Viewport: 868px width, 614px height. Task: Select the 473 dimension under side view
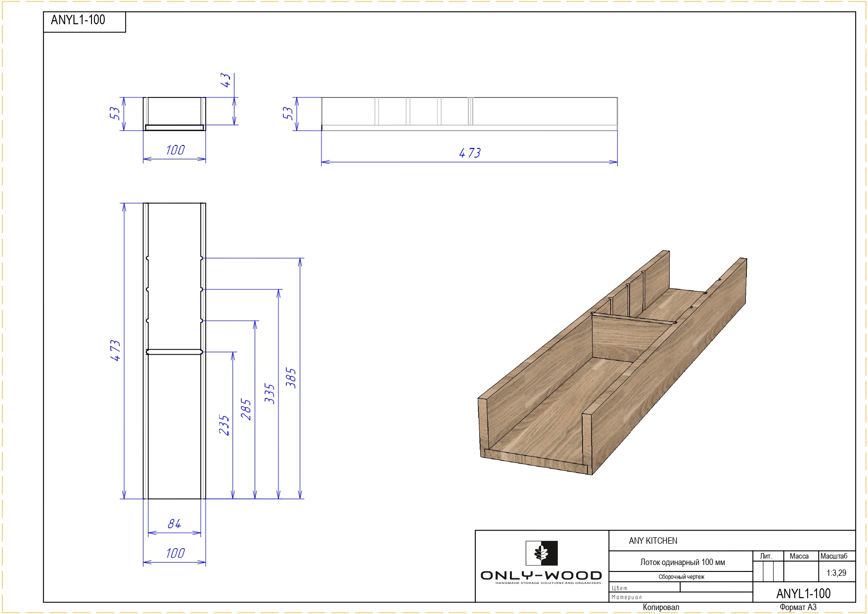point(469,153)
